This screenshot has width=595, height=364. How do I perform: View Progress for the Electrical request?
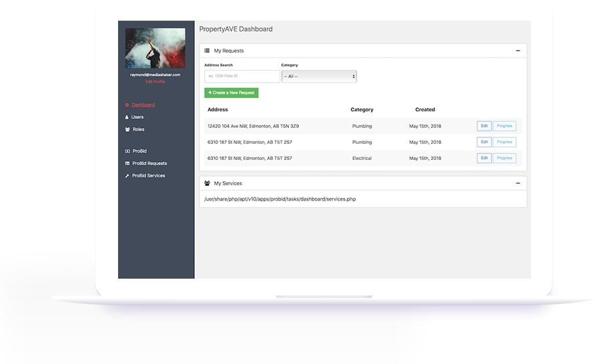coord(504,158)
